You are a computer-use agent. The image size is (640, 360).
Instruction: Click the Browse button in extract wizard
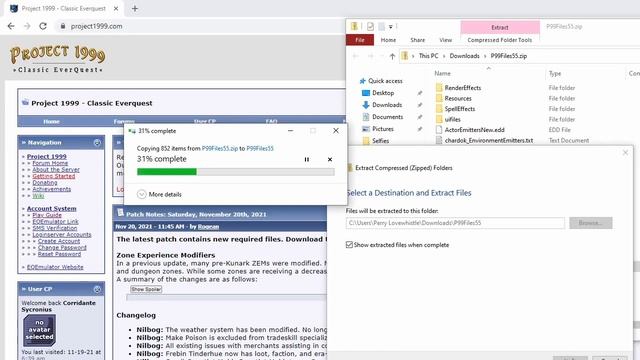pos(591,223)
